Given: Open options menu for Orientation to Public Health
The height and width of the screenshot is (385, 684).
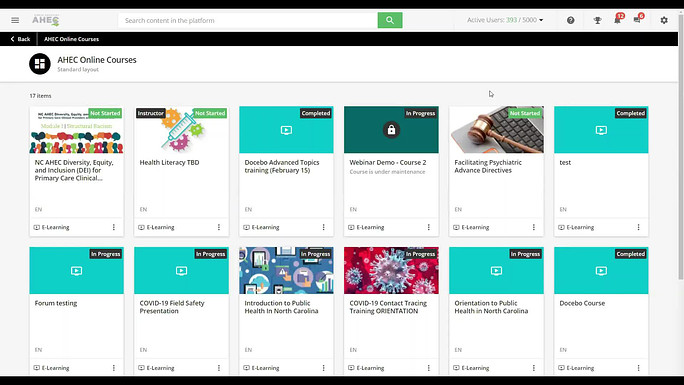Looking at the screenshot, I should [534, 368].
